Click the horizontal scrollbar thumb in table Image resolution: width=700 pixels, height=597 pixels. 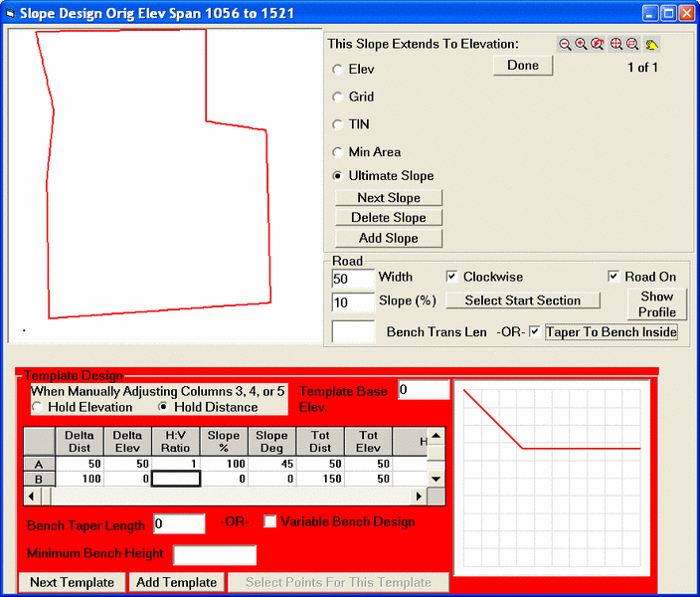point(46,497)
